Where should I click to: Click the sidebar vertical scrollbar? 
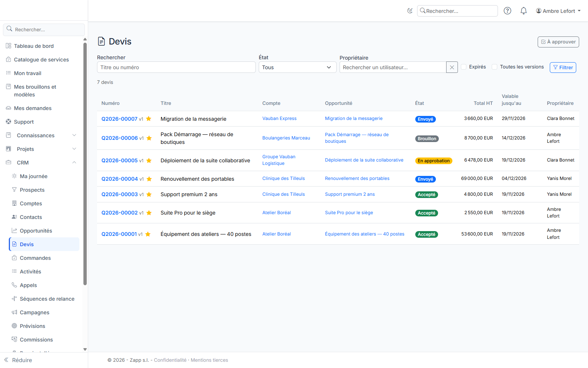coord(85,164)
